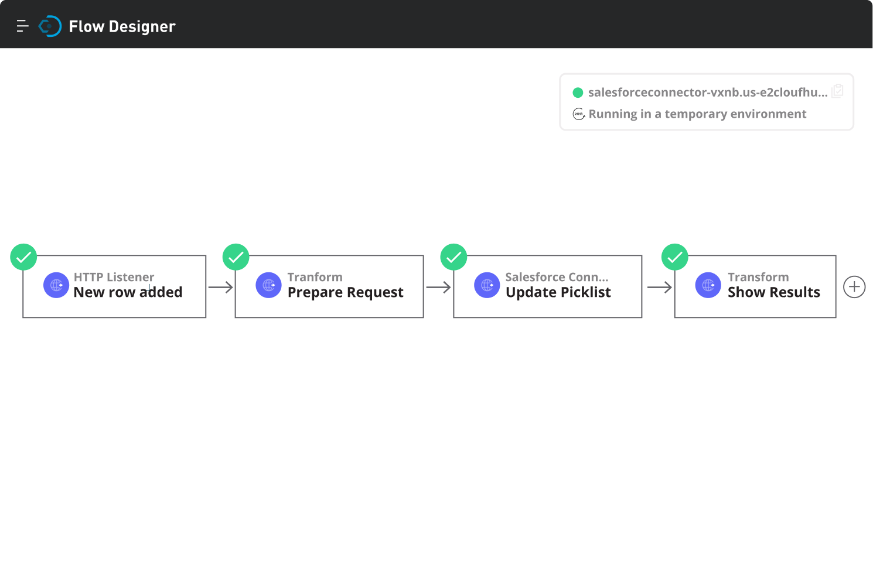Click the temporary environment refresh icon
This screenshot has width=873, height=588.
tap(579, 114)
